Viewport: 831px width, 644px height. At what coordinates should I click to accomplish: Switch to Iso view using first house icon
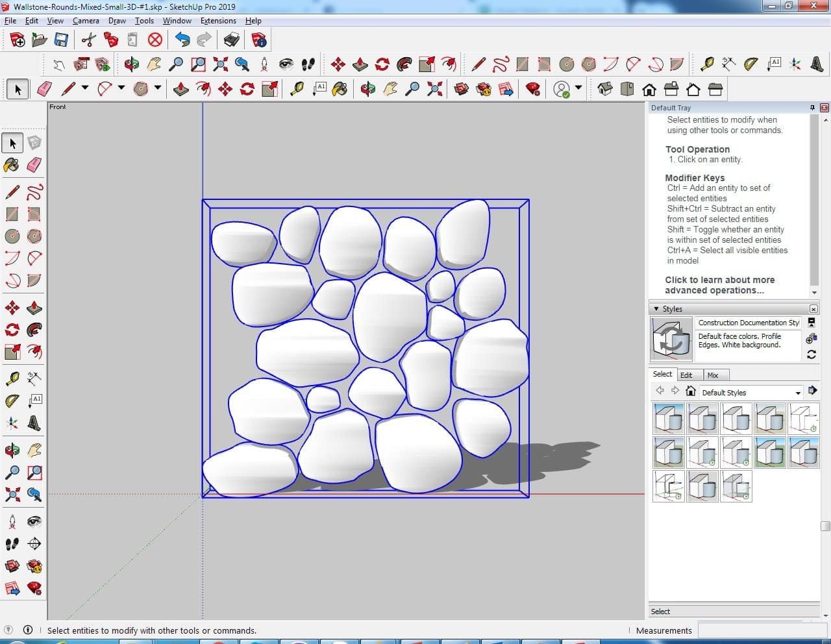tap(605, 89)
